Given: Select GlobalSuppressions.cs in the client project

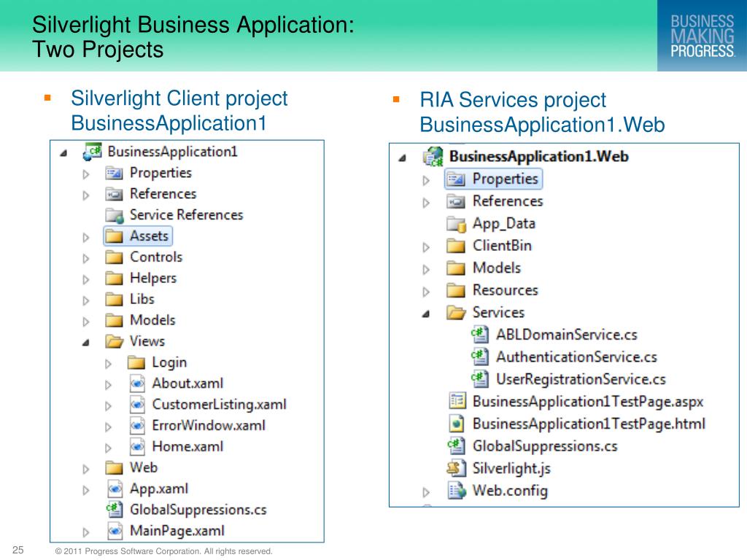Looking at the screenshot, I should point(198,510).
